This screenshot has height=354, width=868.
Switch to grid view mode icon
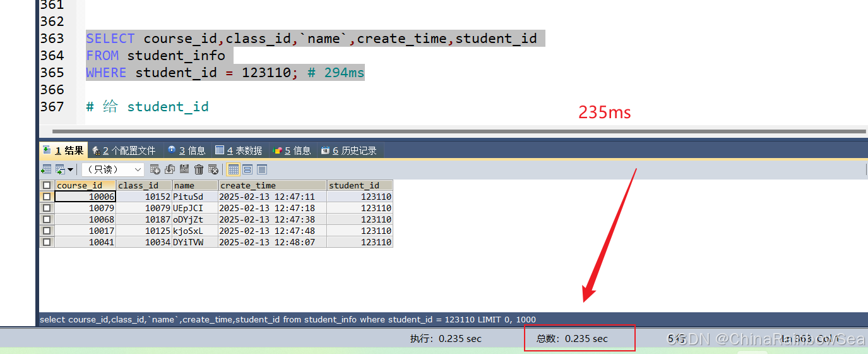click(233, 169)
